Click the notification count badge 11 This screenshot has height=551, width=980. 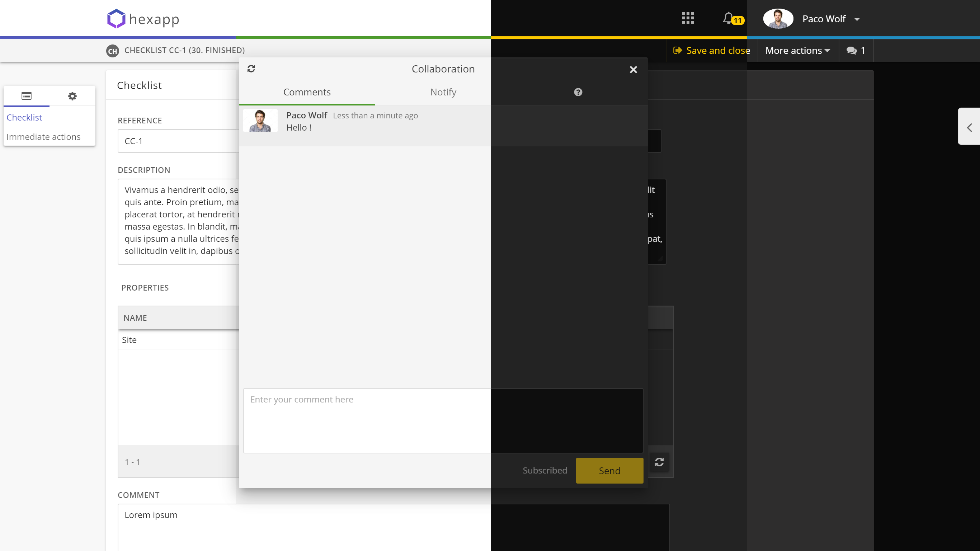click(x=738, y=20)
